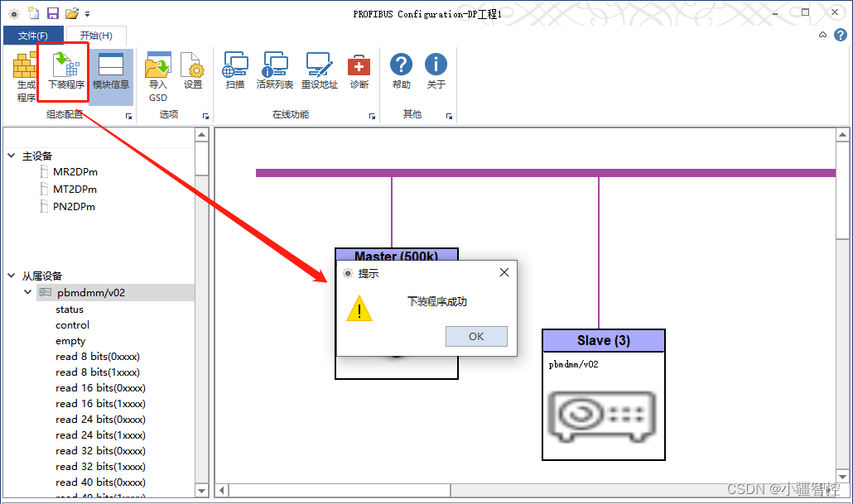
Task: Select read 32 bits(0xxxx) module
Action: click(x=101, y=451)
